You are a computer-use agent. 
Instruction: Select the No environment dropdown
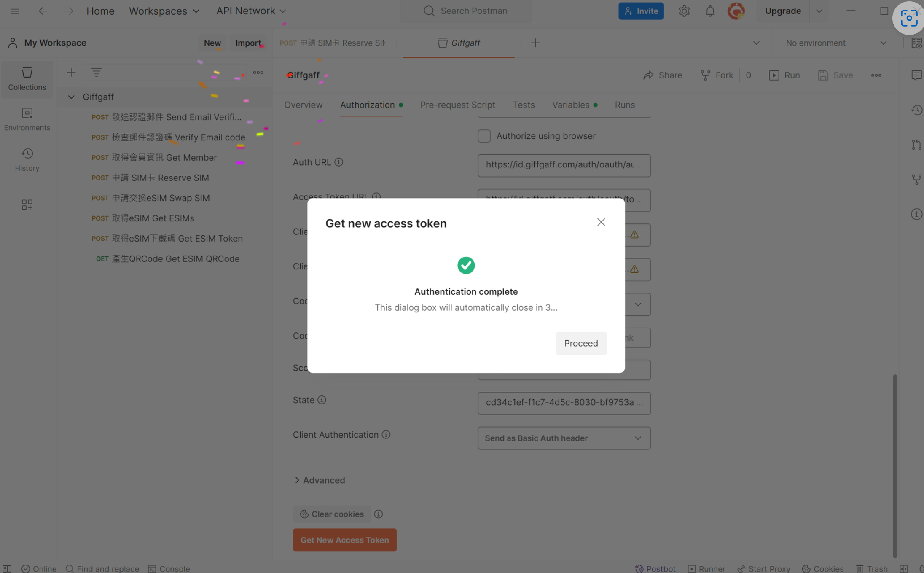click(833, 43)
